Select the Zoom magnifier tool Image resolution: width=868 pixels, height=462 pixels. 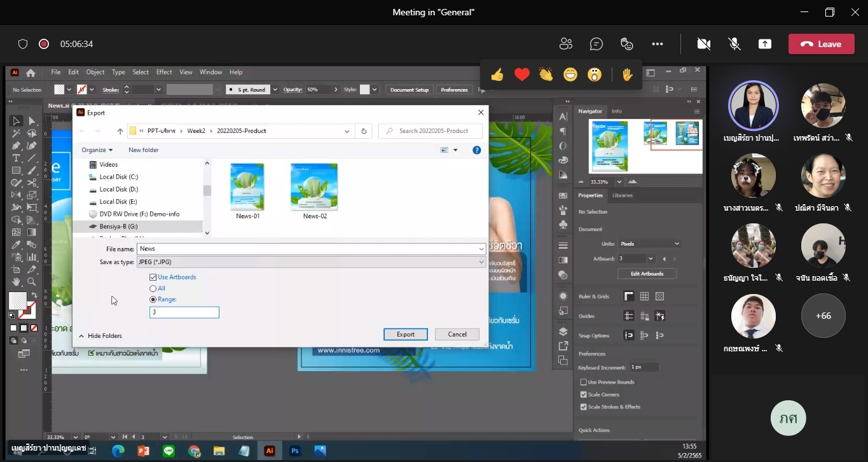(32, 282)
